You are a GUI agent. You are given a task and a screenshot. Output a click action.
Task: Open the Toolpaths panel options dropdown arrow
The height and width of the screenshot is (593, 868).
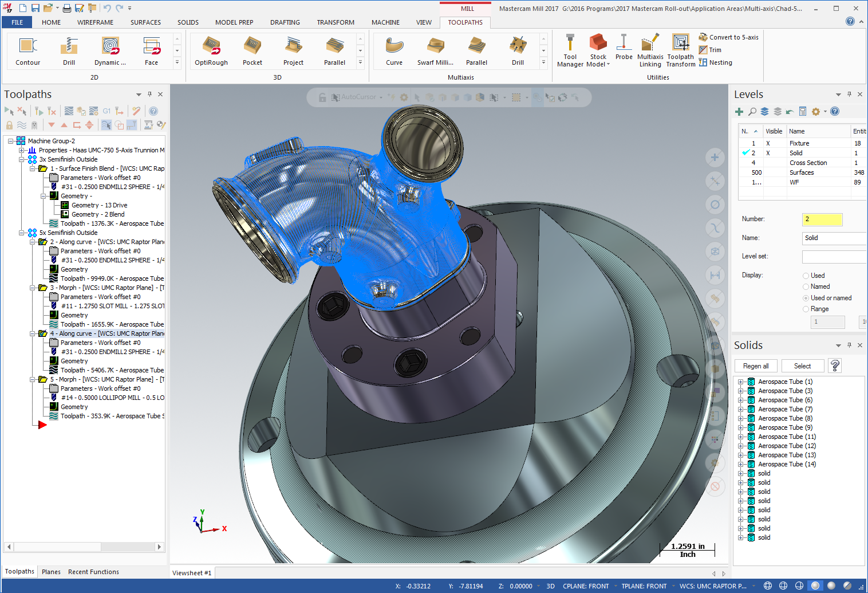(x=139, y=95)
